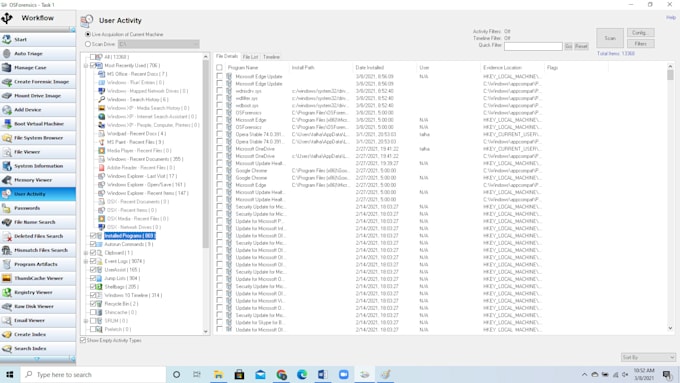Screen dimensions: 680x383
Task: Open the Filters button
Action: [x=641, y=44]
